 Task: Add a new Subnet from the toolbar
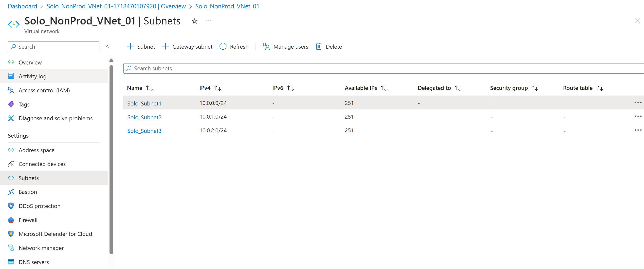click(x=141, y=47)
